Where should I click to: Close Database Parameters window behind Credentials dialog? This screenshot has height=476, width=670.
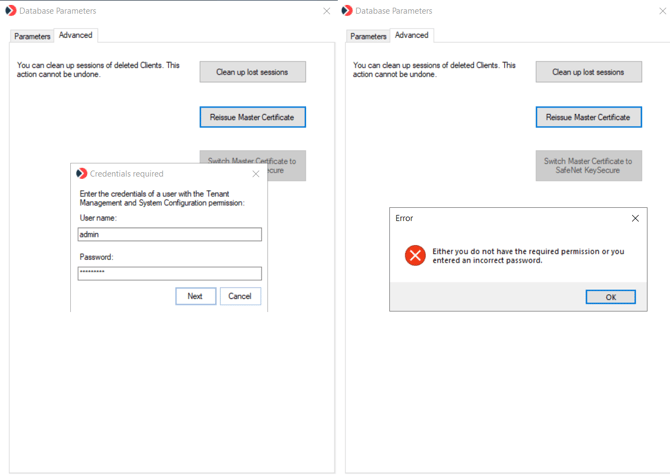pyautogui.click(x=326, y=11)
